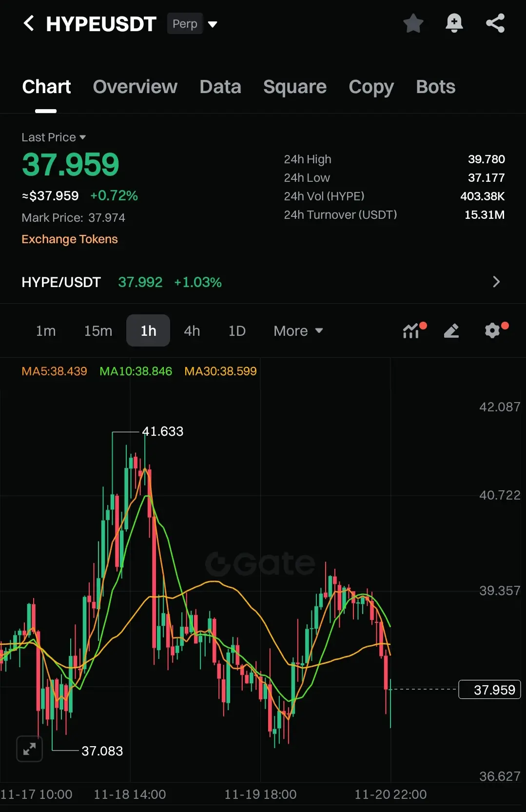Open the HYPE/USDT spot pair chevron
Viewport: 526px width, 812px height.
[496, 282]
